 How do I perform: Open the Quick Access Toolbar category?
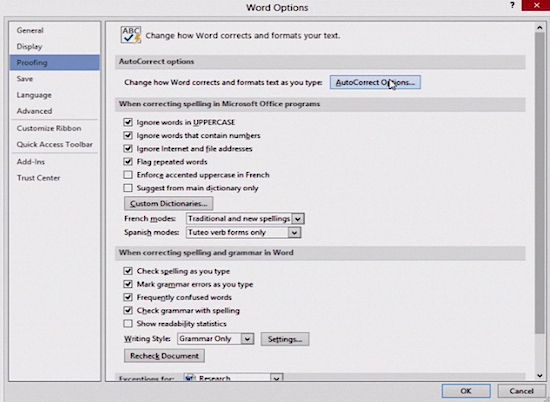(x=55, y=144)
